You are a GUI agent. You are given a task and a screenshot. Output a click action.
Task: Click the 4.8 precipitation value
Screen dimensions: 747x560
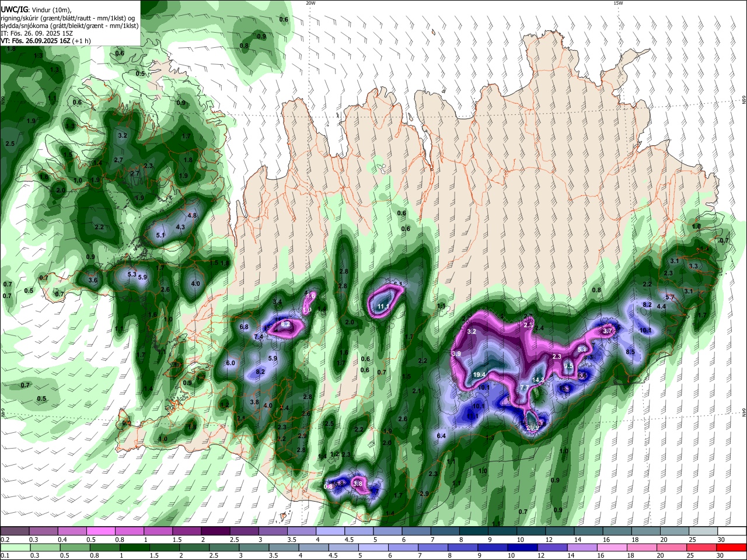[x=192, y=215]
